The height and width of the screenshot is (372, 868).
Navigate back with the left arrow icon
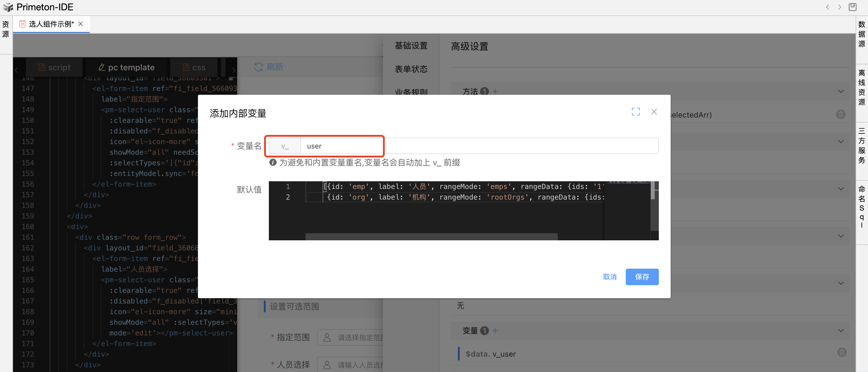(827, 7)
